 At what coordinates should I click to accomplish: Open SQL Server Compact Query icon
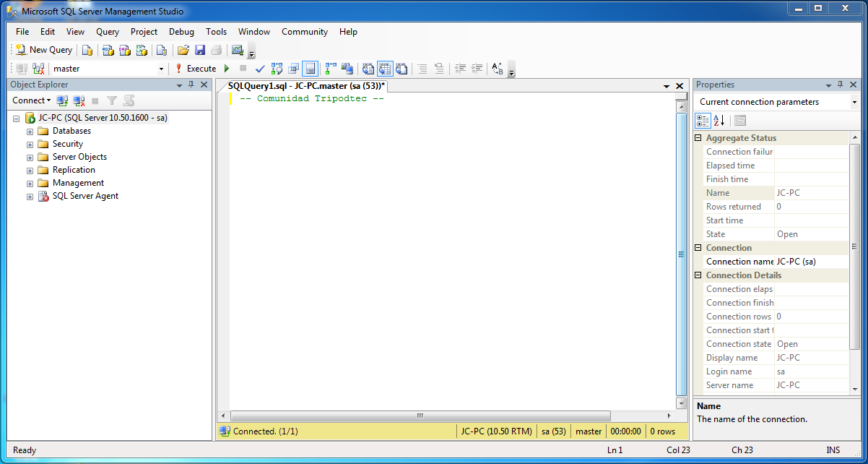(162, 50)
